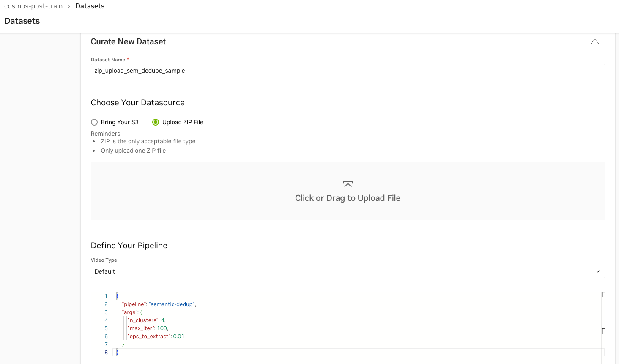Click the semantic-dedup pipeline value

[171, 304]
